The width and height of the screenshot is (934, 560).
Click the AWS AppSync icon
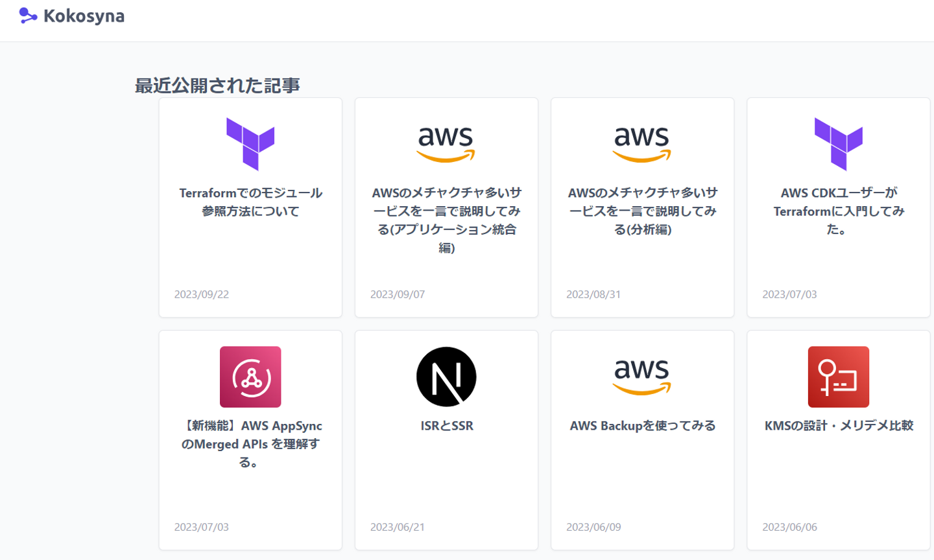(250, 377)
